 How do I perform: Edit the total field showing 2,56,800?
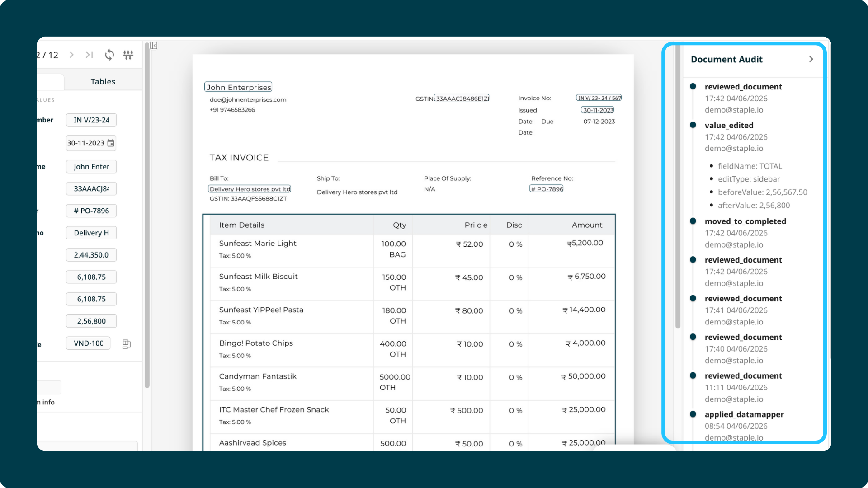coord(91,321)
